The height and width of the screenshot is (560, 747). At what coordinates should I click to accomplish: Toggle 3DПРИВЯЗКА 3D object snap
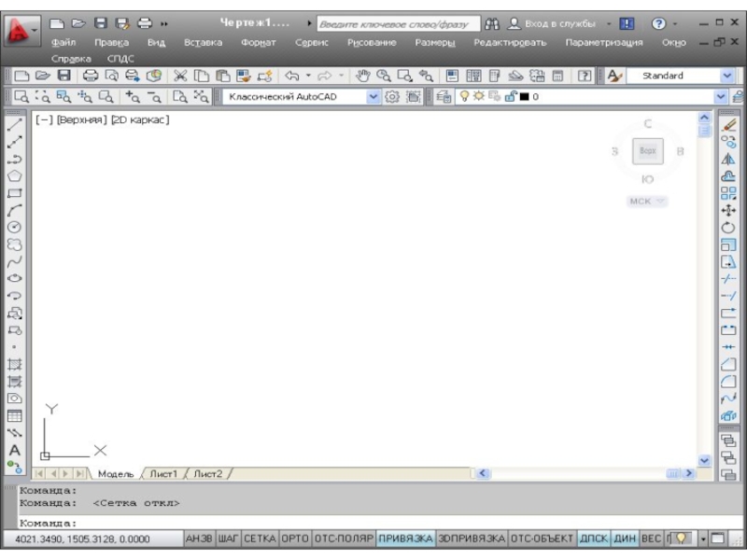pos(472,539)
